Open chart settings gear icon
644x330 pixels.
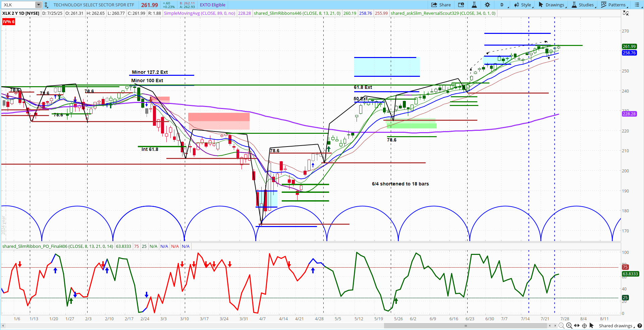click(x=487, y=5)
